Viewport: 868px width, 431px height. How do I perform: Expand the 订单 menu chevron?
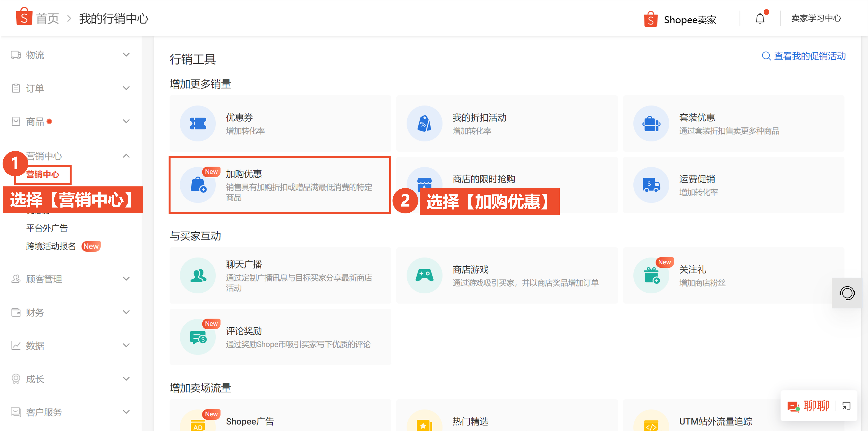(x=126, y=88)
